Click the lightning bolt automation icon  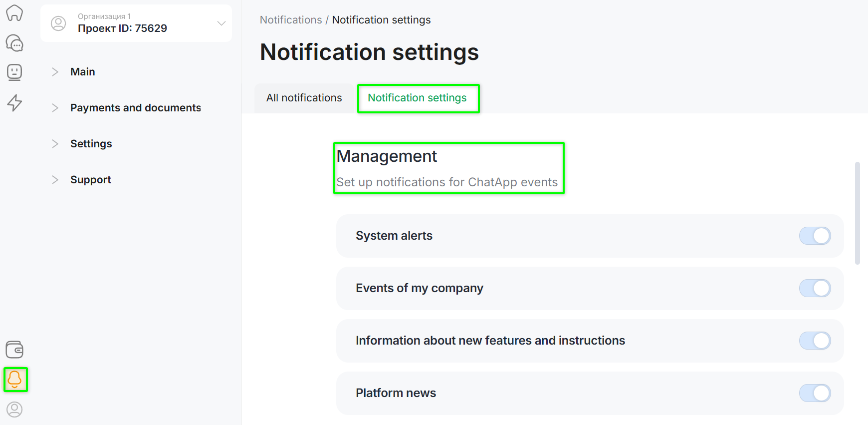pyautogui.click(x=14, y=103)
